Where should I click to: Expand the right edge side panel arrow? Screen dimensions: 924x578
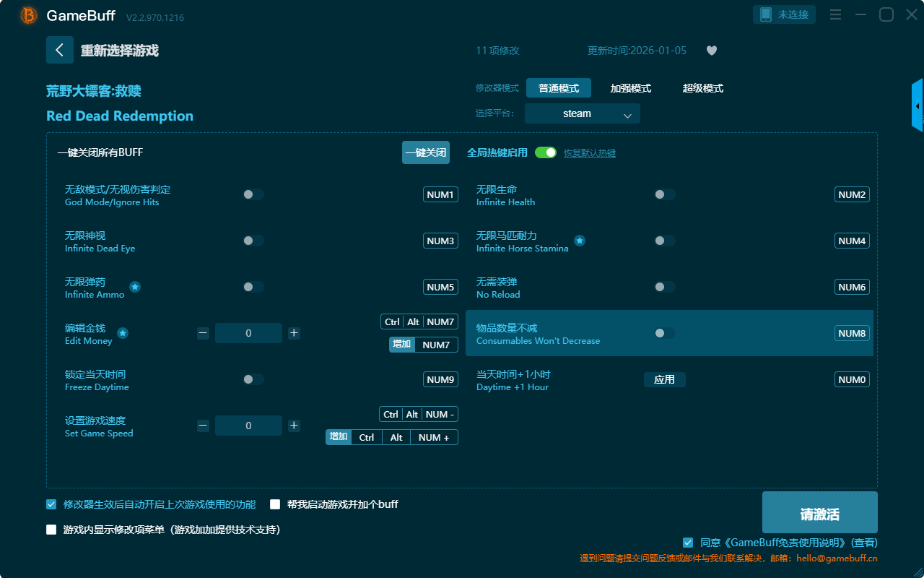[918, 106]
